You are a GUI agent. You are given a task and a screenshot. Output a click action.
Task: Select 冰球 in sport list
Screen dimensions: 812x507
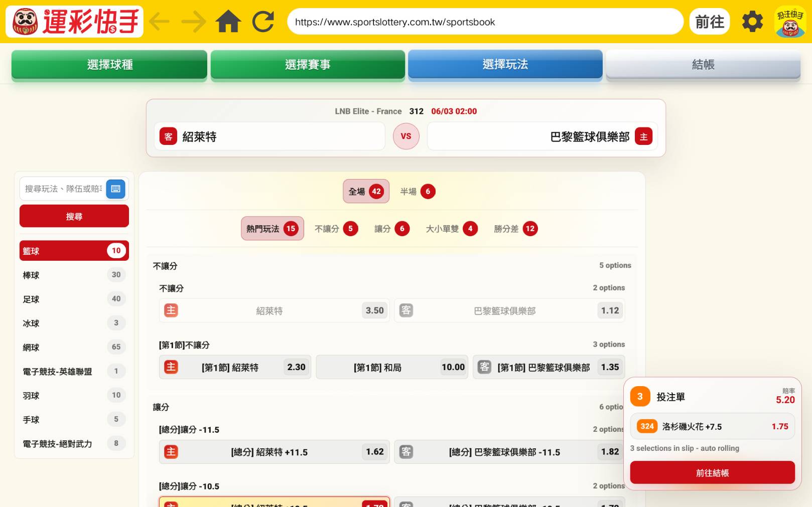pos(74,323)
